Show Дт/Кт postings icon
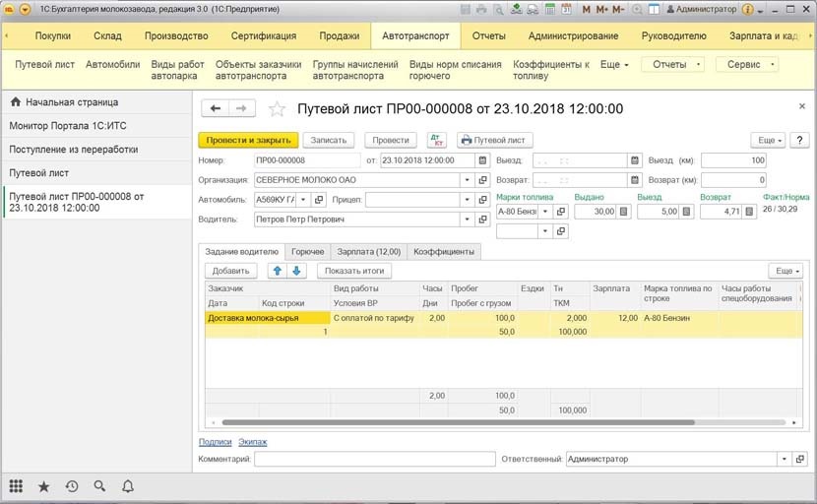 point(437,140)
